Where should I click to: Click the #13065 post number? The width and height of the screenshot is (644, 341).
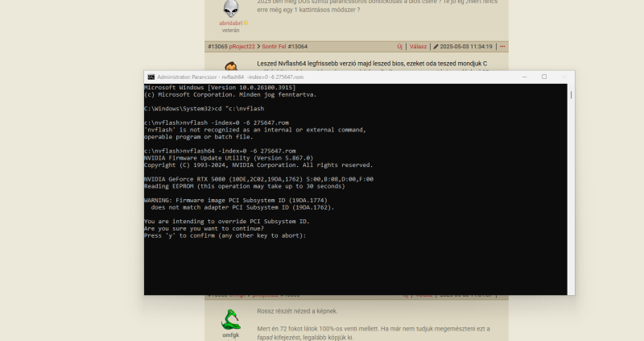217,47
